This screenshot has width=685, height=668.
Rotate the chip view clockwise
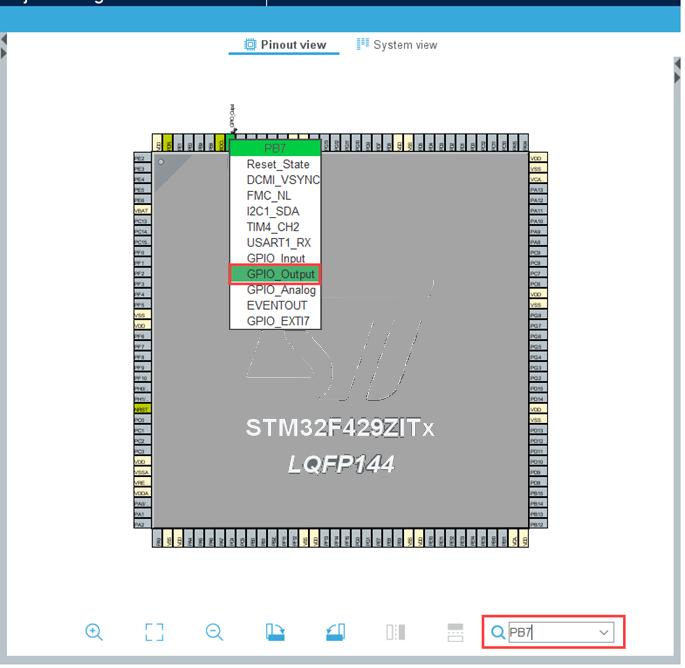pyautogui.click(x=275, y=632)
